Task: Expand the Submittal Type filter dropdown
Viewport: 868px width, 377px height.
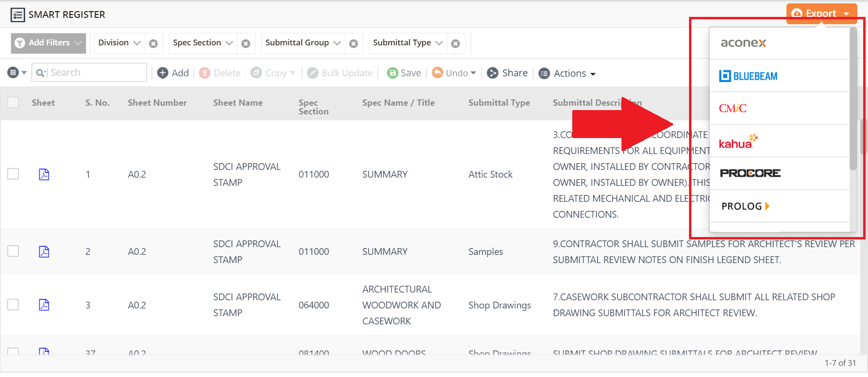Action: (x=408, y=43)
